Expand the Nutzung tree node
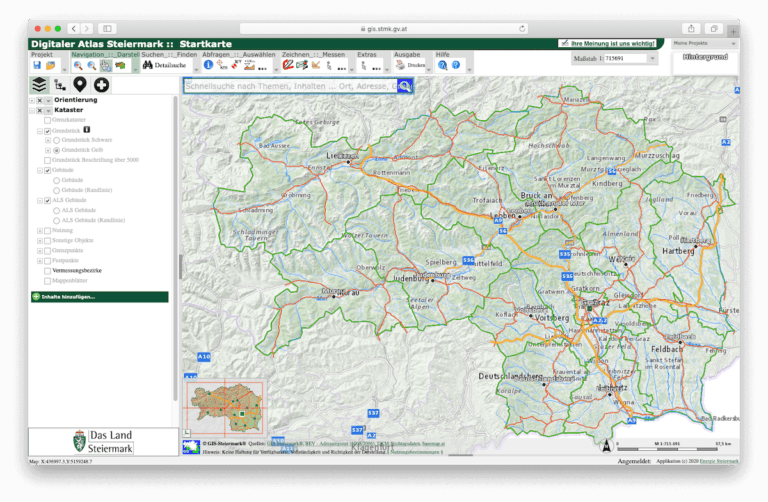Image resolution: width=768 pixels, height=502 pixels. [x=40, y=230]
